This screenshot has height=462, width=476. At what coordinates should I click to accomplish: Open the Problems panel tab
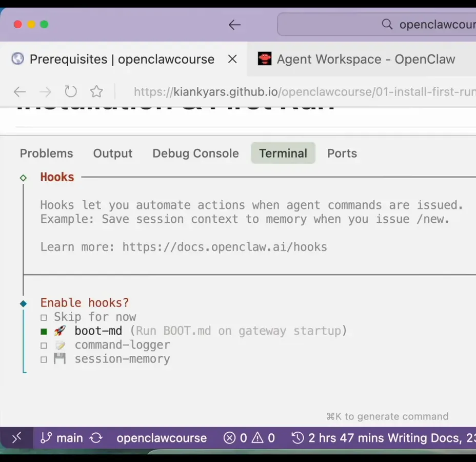point(47,153)
